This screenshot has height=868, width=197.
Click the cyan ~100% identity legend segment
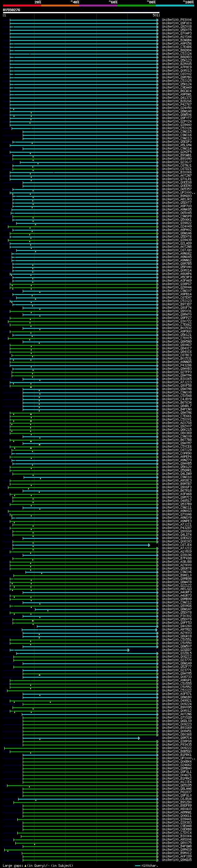coord(175,6)
